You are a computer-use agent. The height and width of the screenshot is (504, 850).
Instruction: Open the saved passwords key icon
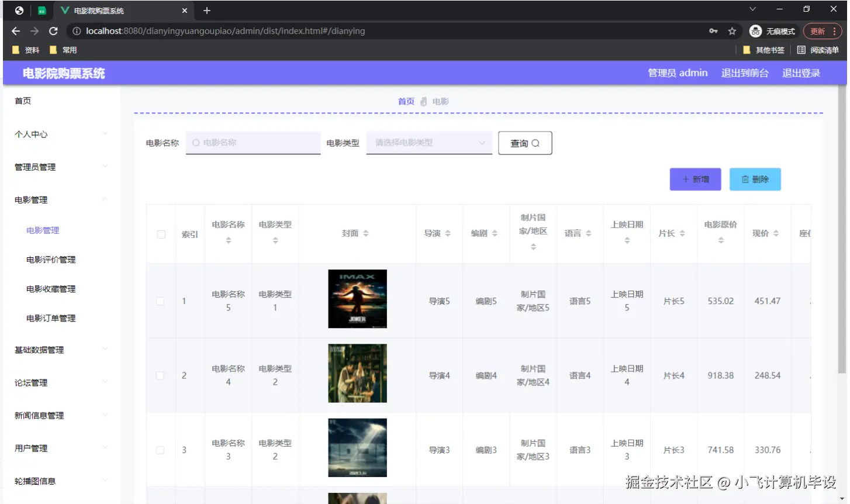pyautogui.click(x=713, y=31)
